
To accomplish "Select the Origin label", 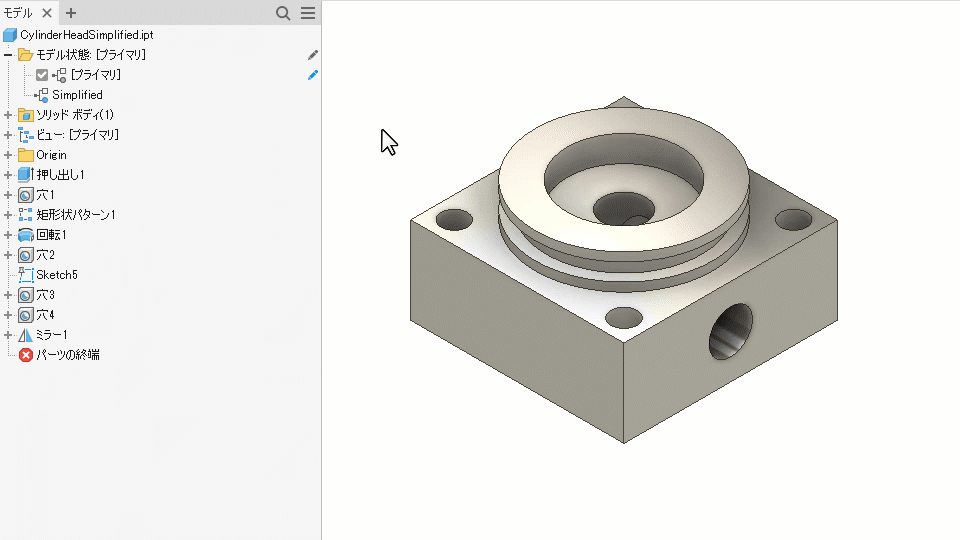I will coord(51,155).
